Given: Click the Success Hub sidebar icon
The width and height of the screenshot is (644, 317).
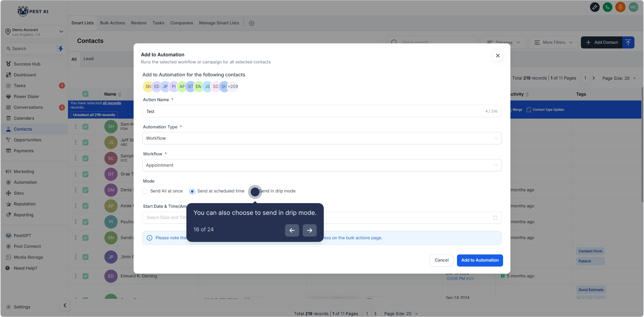Looking at the screenshot, I should (x=8, y=64).
